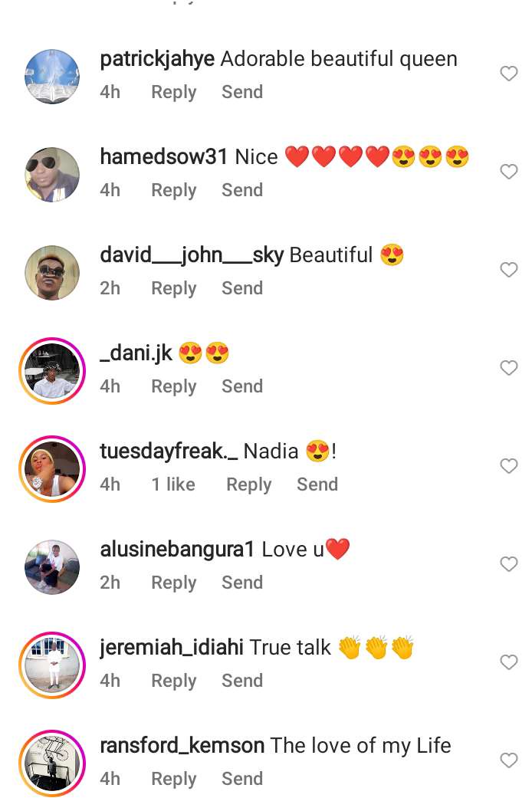Tap the heart beside alusinebangura1's comment
The width and height of the screenshot is (532, 811).
click(x=509, y=563)
